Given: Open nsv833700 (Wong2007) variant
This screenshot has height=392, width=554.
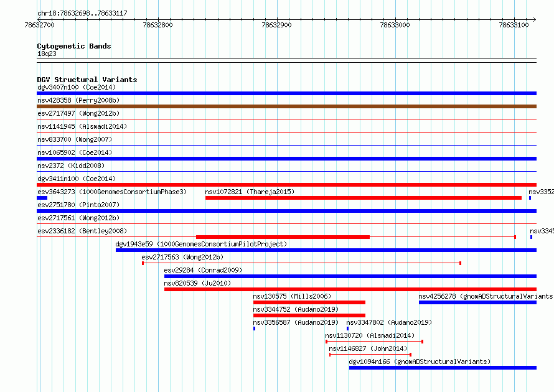Looking at the screenshot, I should (75, 139).
